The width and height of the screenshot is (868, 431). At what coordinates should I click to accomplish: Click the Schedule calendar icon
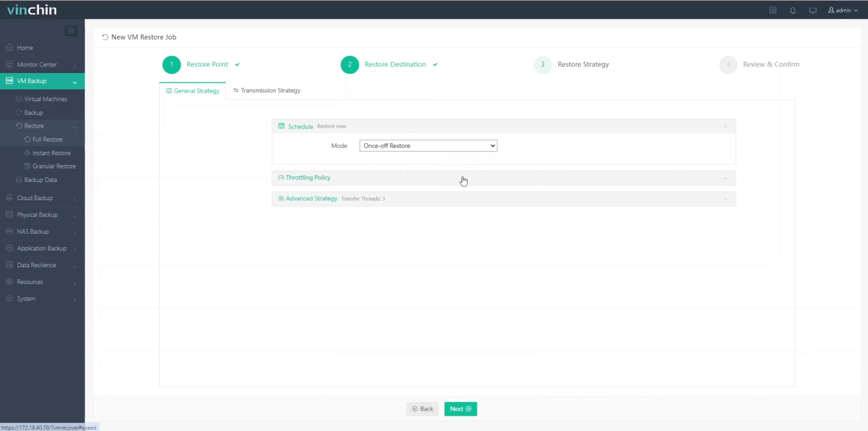coord(281,126)
